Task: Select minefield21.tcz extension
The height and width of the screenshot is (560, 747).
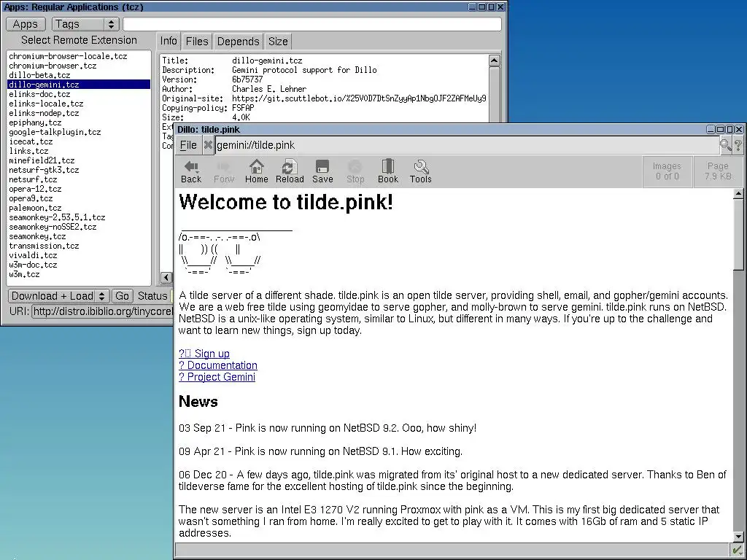Action: coord(79,160)
